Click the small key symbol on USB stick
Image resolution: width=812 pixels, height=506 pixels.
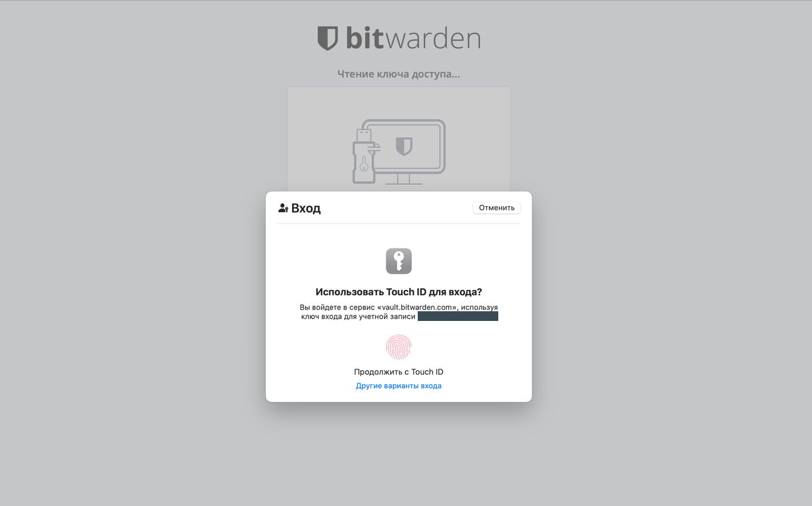[364, 164]
